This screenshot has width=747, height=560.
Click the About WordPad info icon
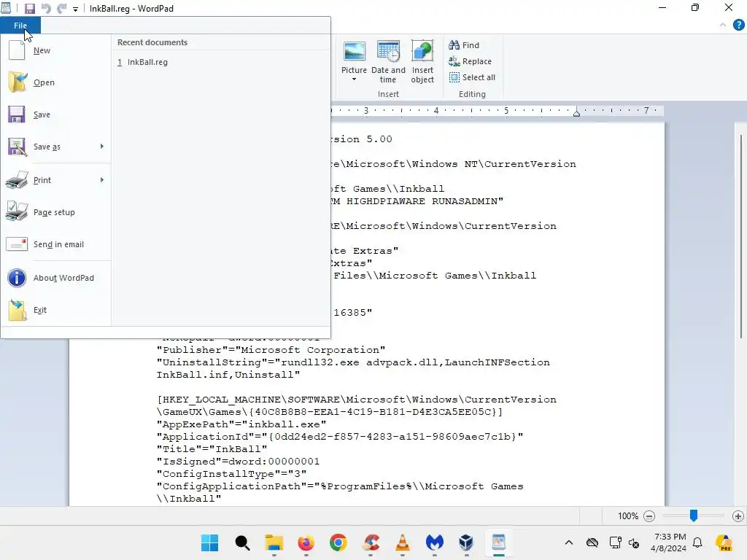(x=17, y=278)
